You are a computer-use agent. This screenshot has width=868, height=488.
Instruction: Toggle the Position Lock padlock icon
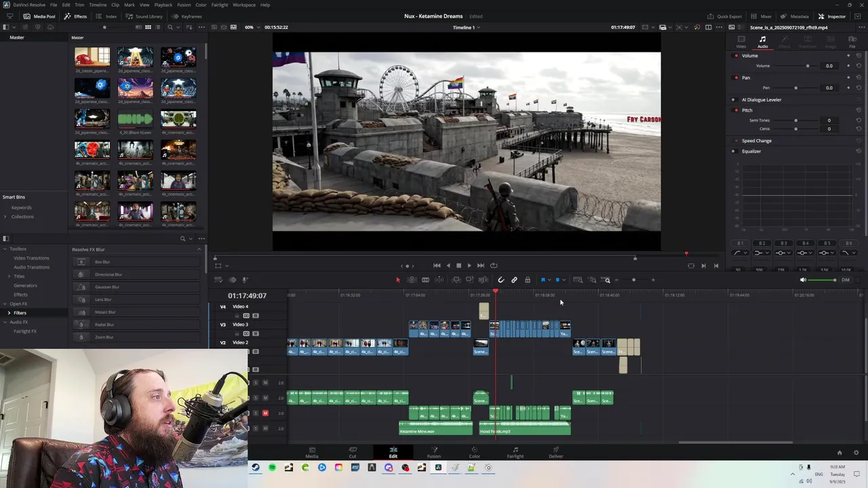point(528,280)
